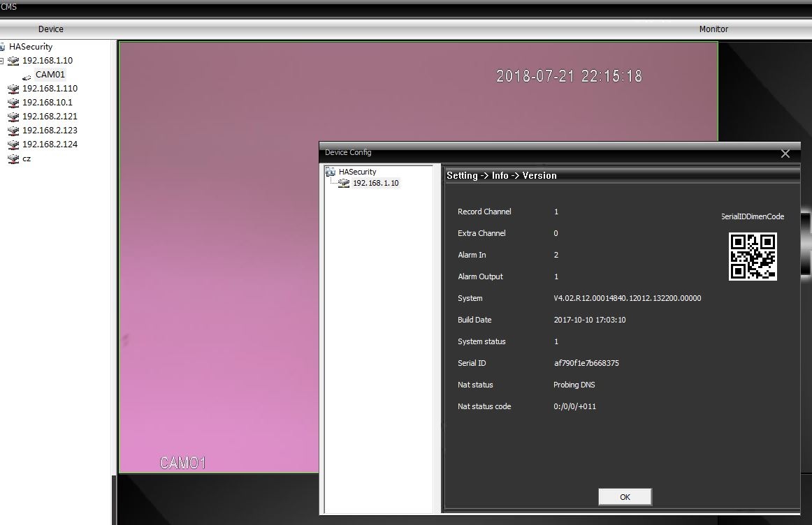Collapse the HASecurity tree root

(x=3, y=47)
